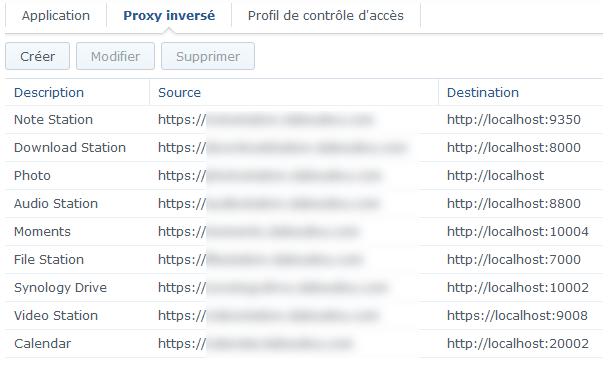
Task: Select the Photo description cell
Action: coord(32,176)
